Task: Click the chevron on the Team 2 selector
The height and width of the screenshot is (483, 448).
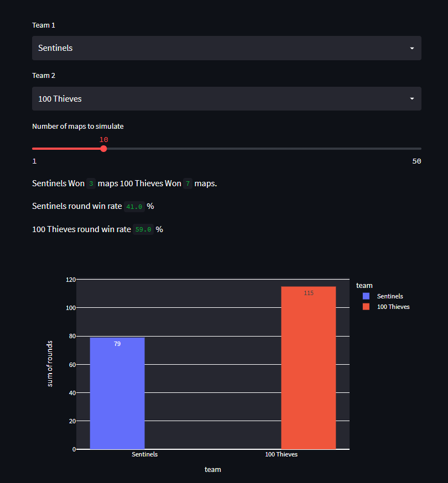Action: pos(412,98)
